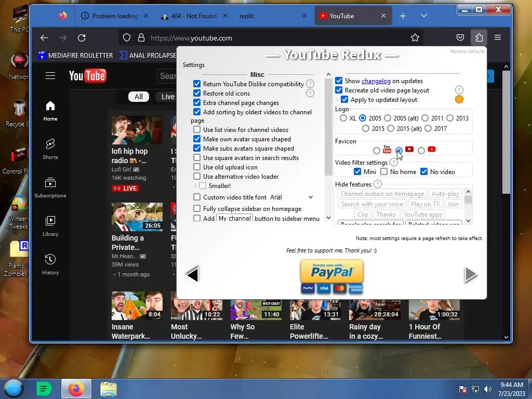The height and width of the screenshot is (399, 532).
Task: Open Subscriptions in YouTube sidebar
Action: tap(50, 188)
